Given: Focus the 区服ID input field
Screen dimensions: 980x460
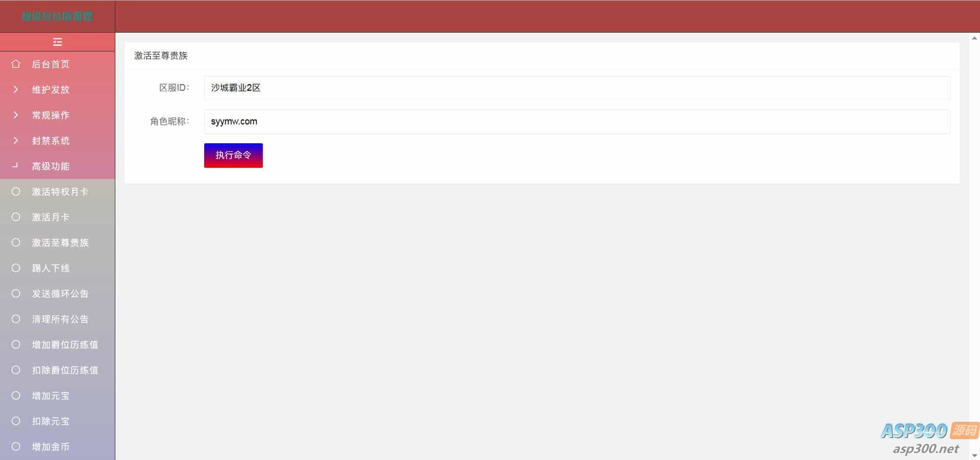Looking at the screenshot, I should click(x=577, y=88).
